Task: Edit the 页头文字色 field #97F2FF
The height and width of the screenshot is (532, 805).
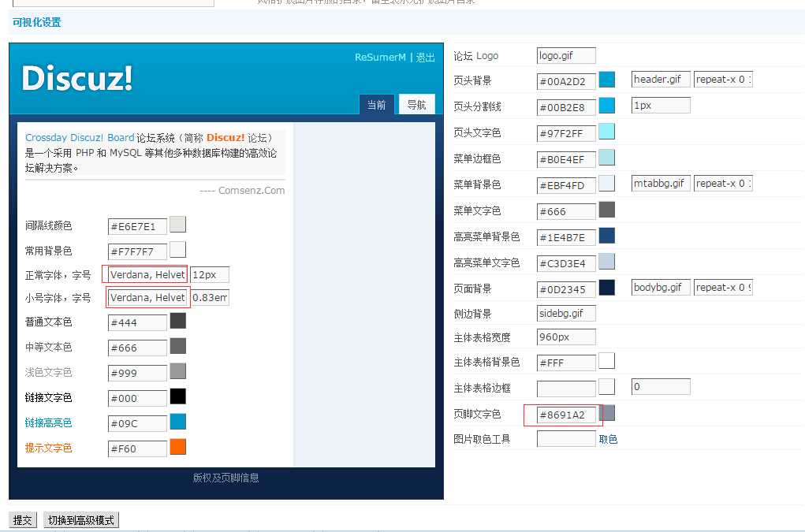Action: [x=566, y=133]
